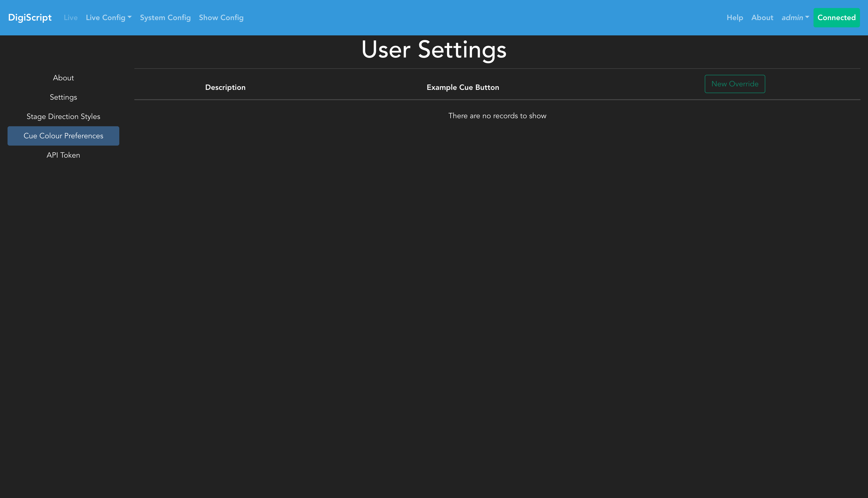Switch to the API Token tab
Screen dimensions: 868x498
63,155
